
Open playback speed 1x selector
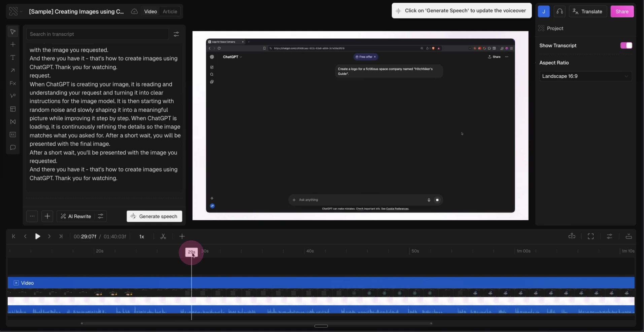(x=142, y=236)
